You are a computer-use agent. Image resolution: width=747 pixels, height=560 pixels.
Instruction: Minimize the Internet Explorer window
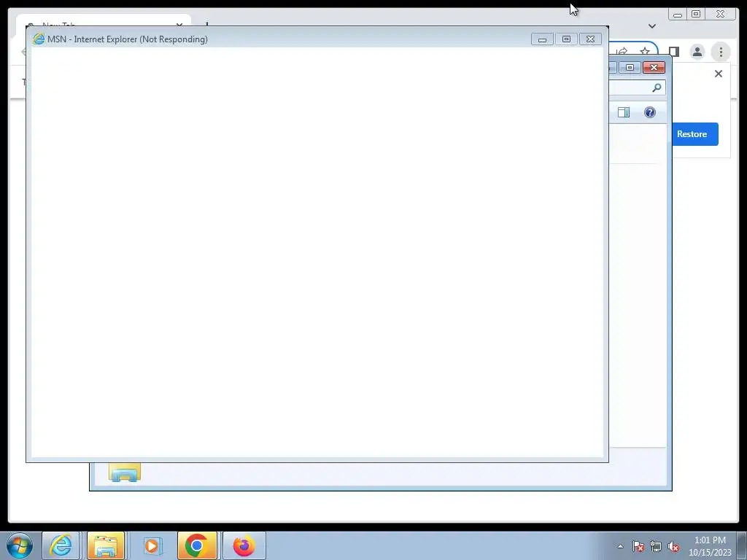542,39
